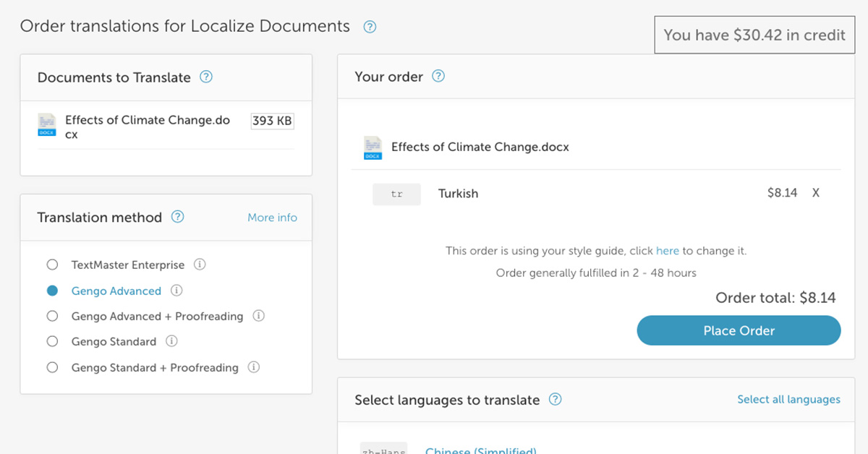Show info icon for Gengo Standard + Proofreading
Screen dimensions: 868x454
[x=254, y=367]
